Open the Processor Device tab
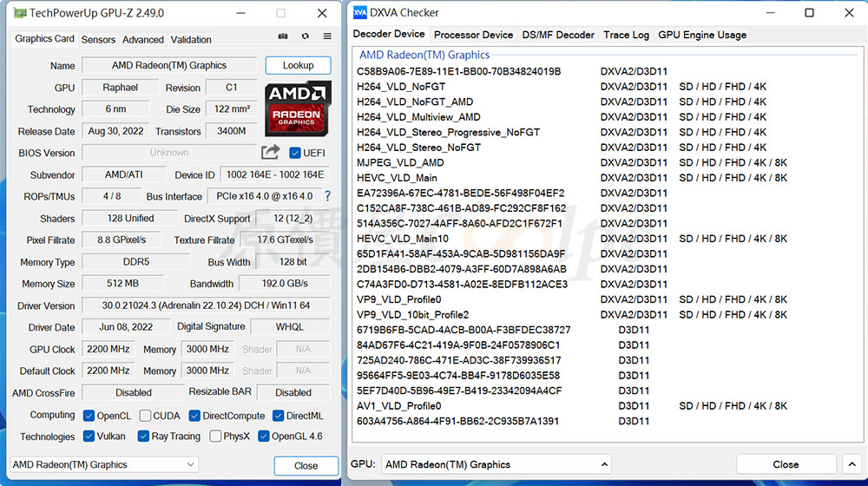Viewport: 868px width, 486px height. click(x=473, y=35)
